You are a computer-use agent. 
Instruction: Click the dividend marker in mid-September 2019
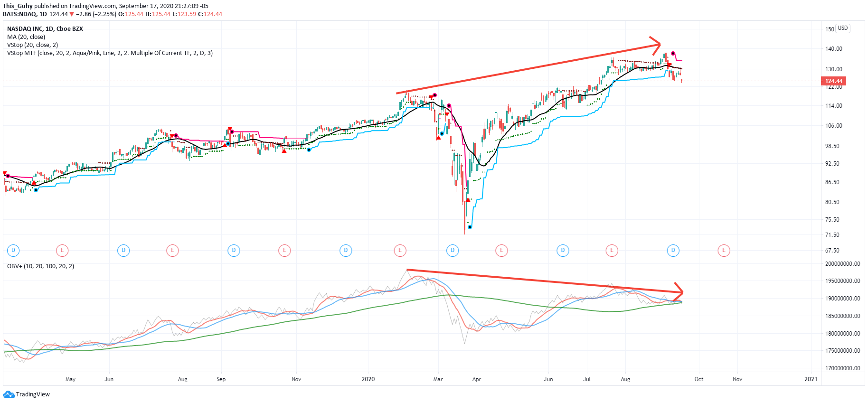tap(234, 250)
